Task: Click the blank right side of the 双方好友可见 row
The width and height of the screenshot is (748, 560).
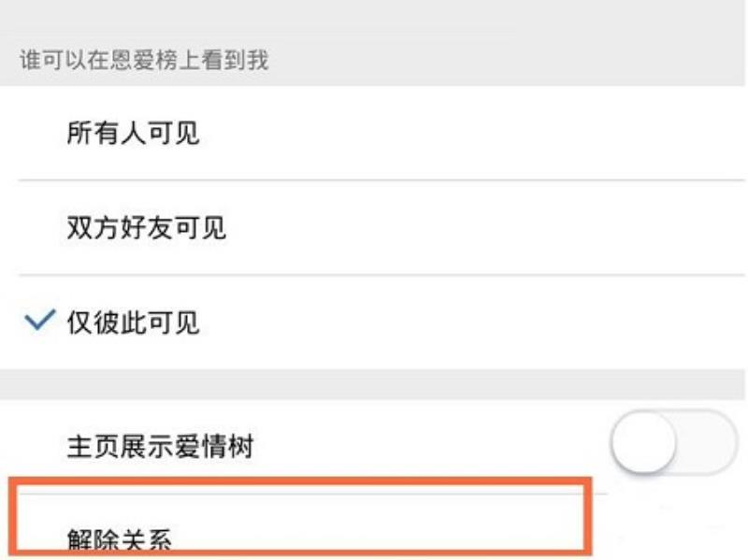Action: tap(486, 227)
